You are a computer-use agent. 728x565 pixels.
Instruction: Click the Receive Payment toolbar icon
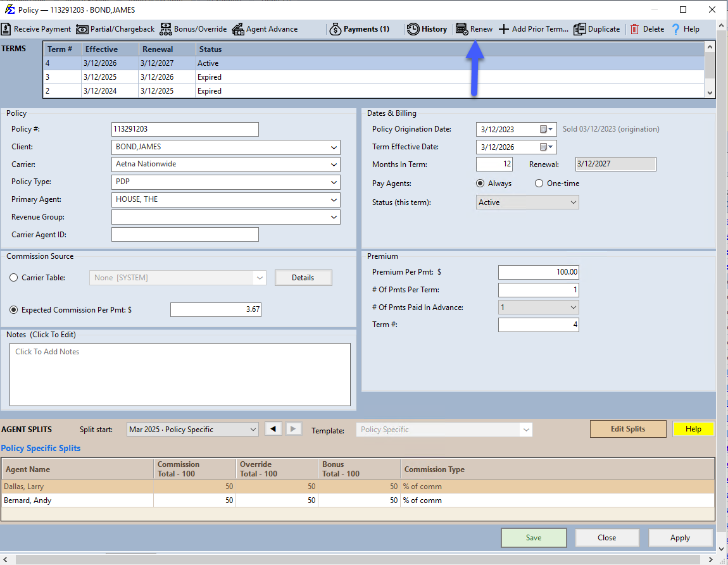pyautogui.click(x=6, y=29)
